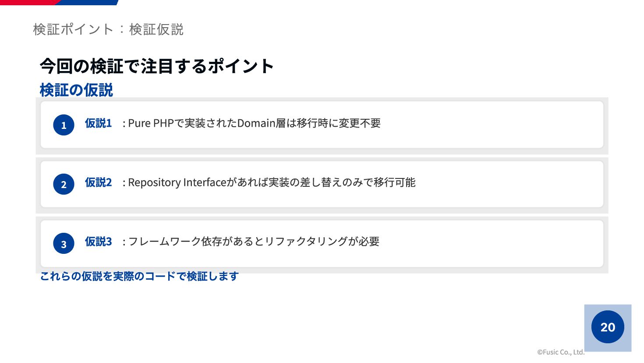Click the フレームワーク依存 hypothesis text
Image resolution: width=644 pixels, height=363 pixels.
pyautogui.click(x=251, y=242)
